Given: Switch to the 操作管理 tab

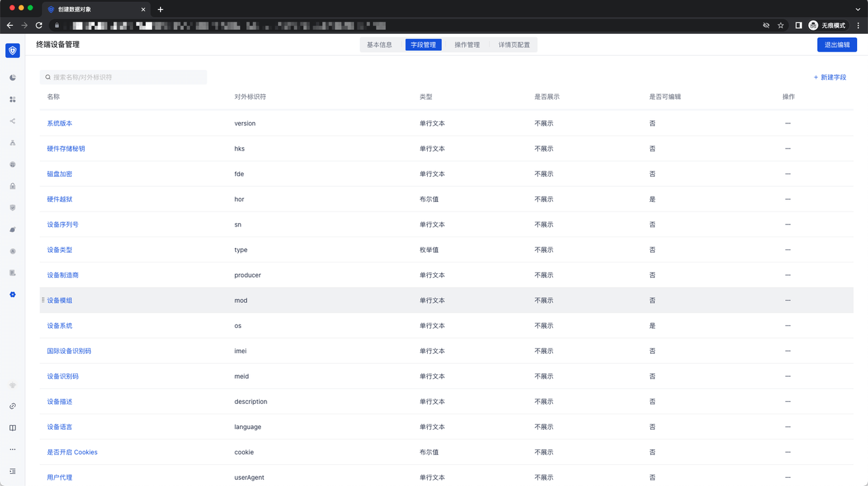Looking at the screenshot, I should (x=467, y=45).
